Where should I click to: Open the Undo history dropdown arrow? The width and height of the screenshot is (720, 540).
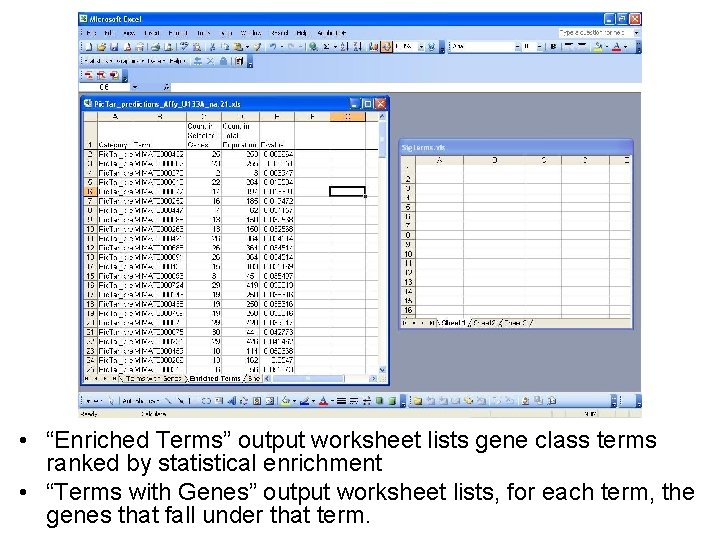click(x=281, y=46)
